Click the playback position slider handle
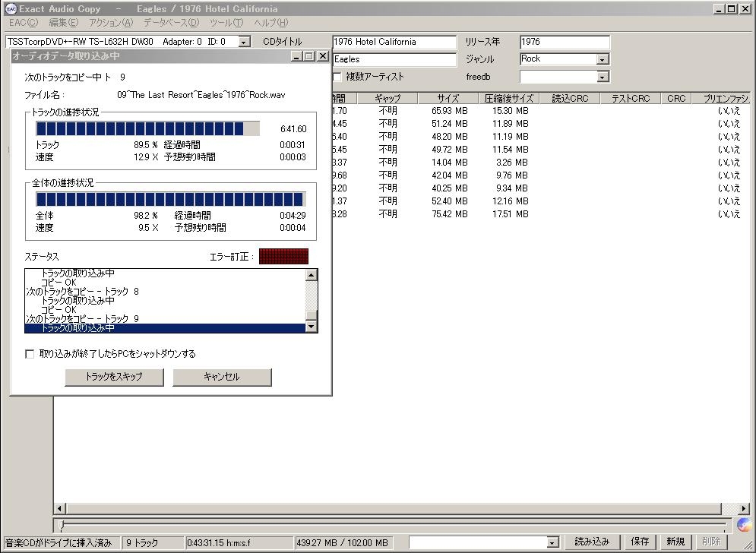 pos(62,525)
